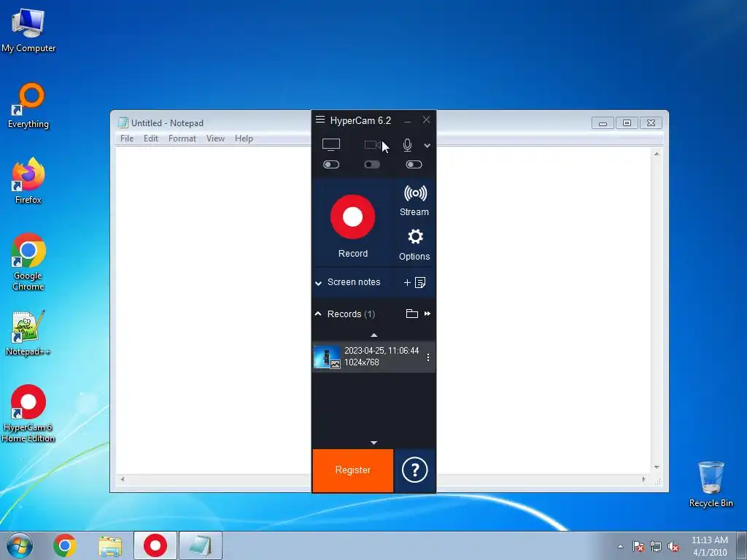Select the My Computer desktop icon
Screen dimensions: 747x560
point(28,31)
